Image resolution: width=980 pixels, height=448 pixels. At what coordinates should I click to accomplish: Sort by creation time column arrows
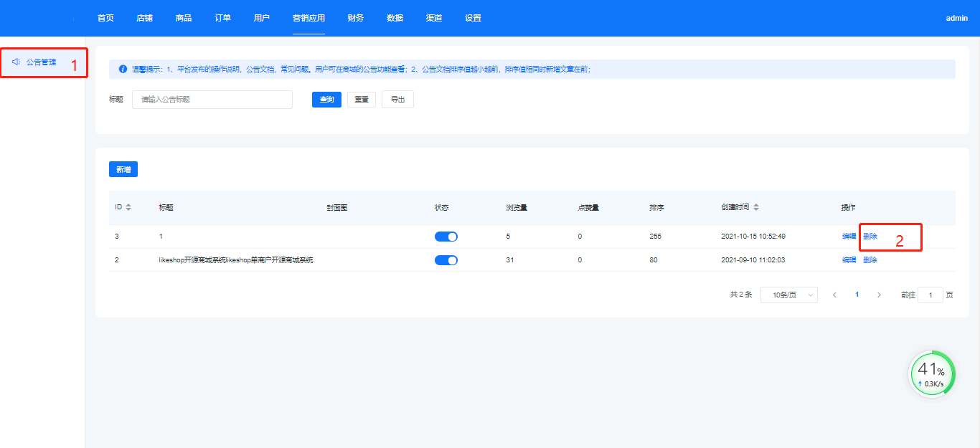(756, 207)
